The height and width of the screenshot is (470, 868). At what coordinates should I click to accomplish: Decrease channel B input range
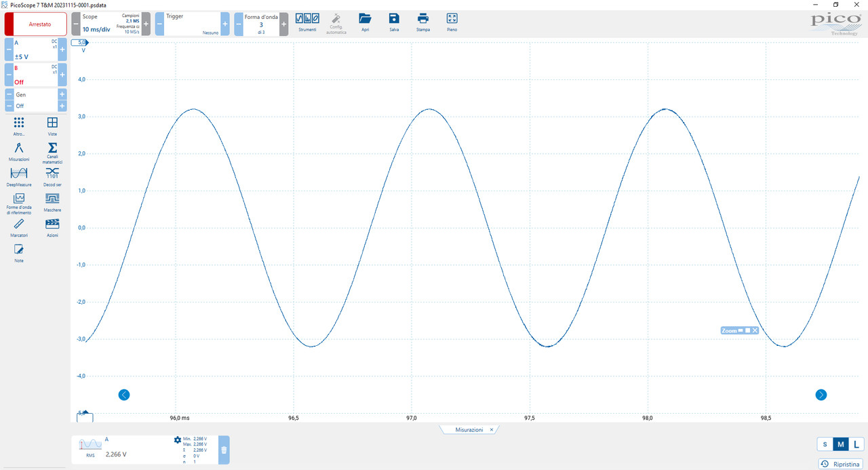point(9,75)
